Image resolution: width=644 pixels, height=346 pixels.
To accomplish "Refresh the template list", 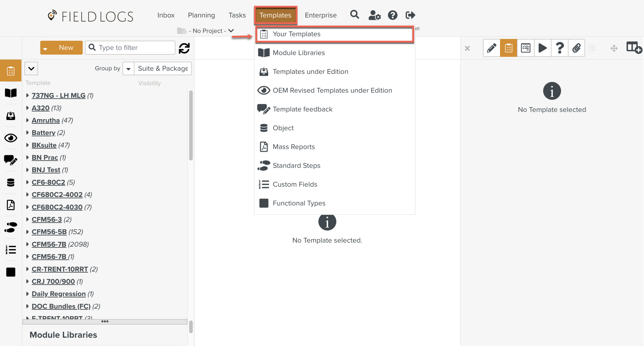I will click(x=184, y=48).
